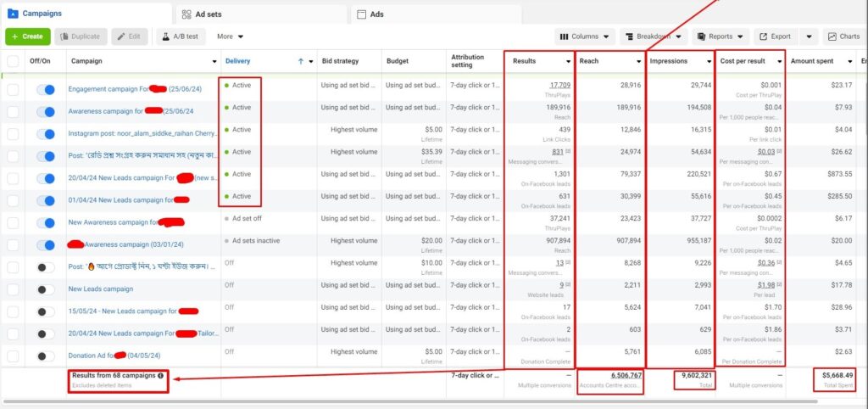Expand the Breakdown dropdown
Screen dimensions: 868x409
[653, 36]
